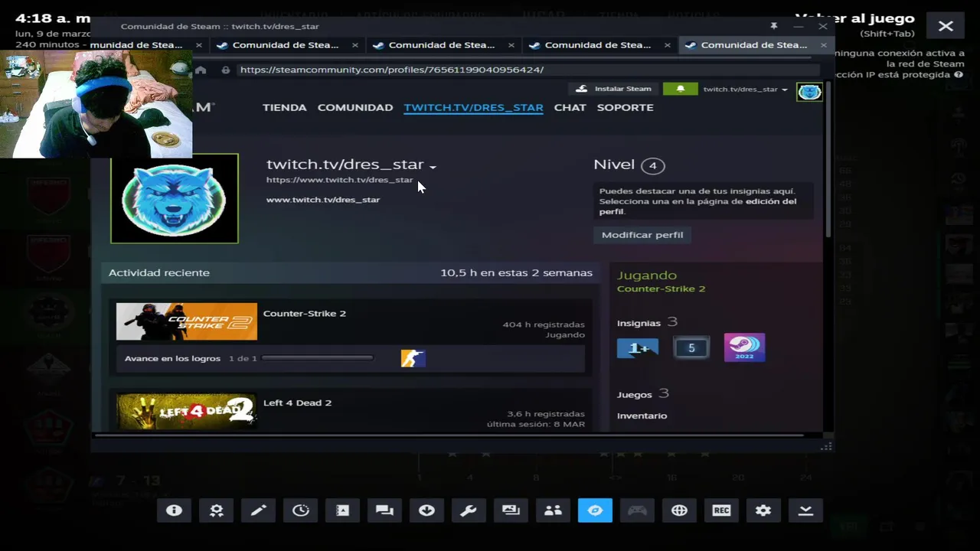980x551 pixels.
Task: Click the download arrow circle icon
Action: point(426,510)
